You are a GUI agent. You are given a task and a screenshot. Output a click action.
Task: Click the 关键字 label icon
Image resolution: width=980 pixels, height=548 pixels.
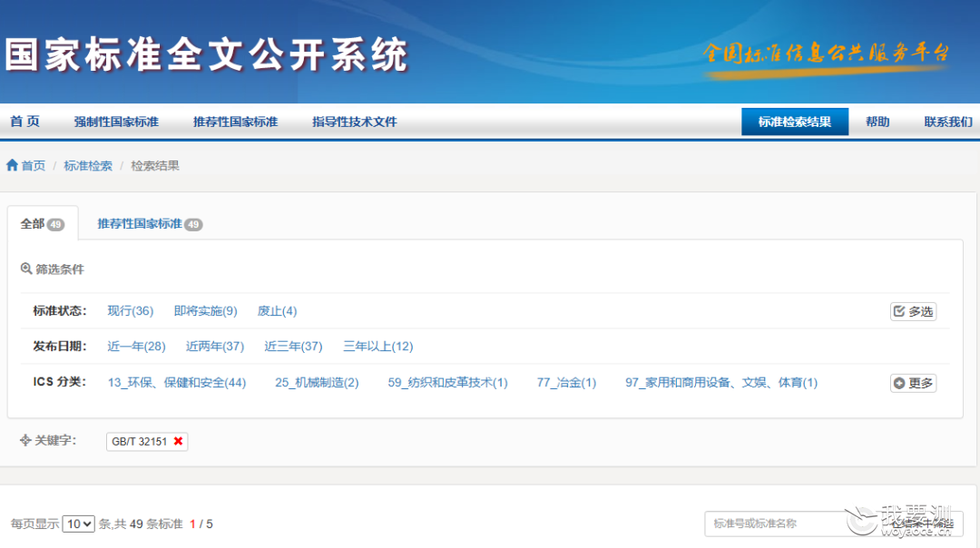(25, 441)
